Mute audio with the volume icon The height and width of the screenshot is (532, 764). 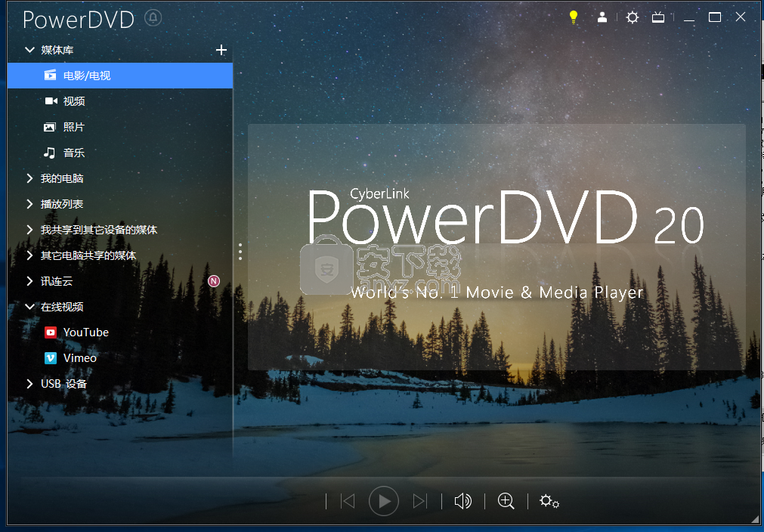click(462, 500)
